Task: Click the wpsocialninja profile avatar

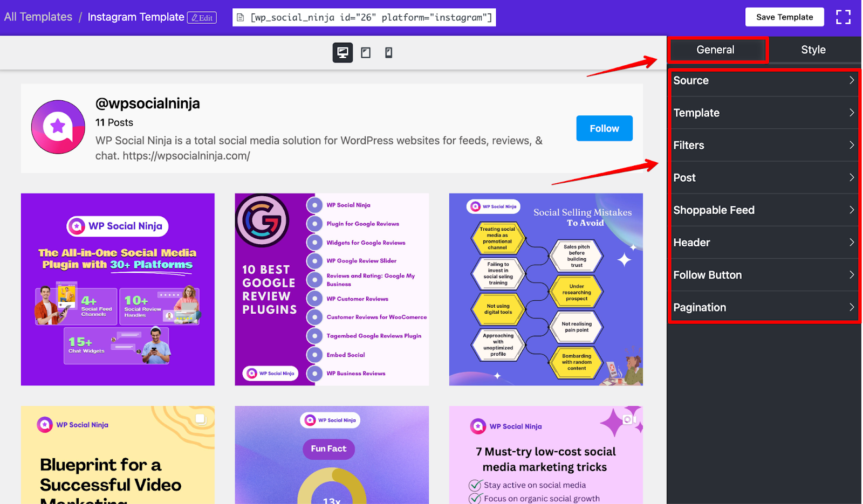Action: (58, 127)
